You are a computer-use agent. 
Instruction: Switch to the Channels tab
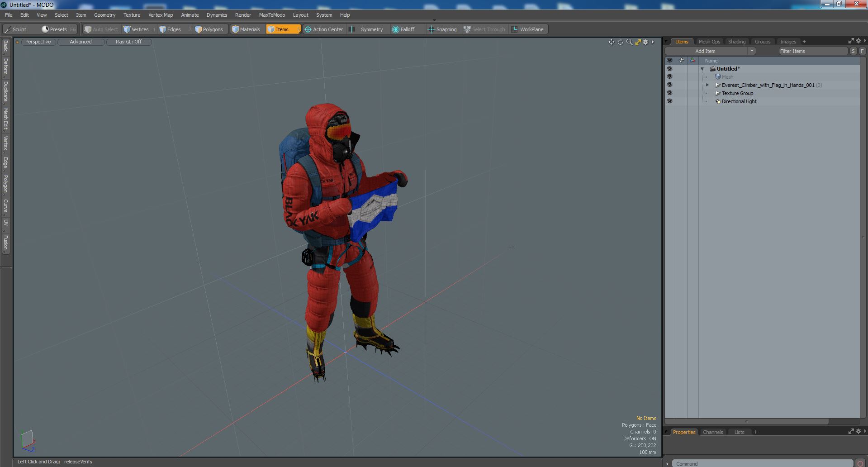pos(713,432)
